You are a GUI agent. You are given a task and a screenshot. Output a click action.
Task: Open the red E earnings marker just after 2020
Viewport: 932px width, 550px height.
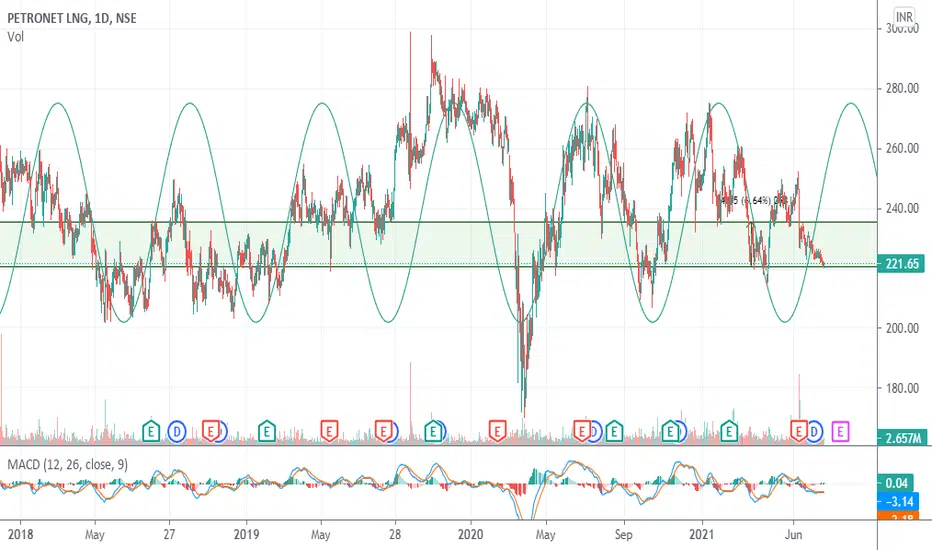pos(497,430)
